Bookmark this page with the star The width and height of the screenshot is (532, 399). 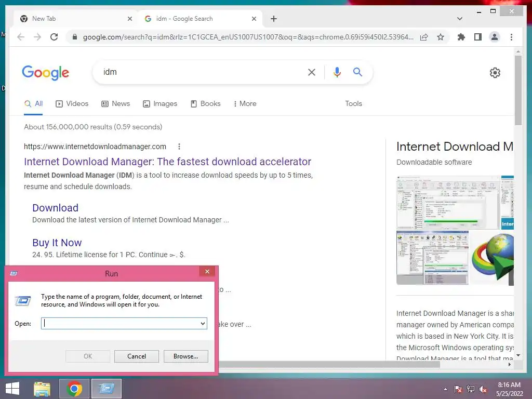441,37
